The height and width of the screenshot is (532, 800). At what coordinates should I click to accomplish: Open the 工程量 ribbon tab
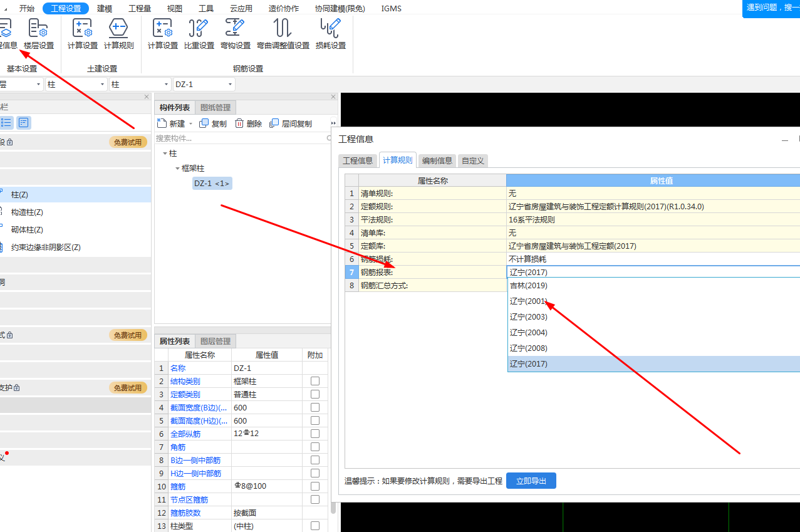[x=140, y=8]
